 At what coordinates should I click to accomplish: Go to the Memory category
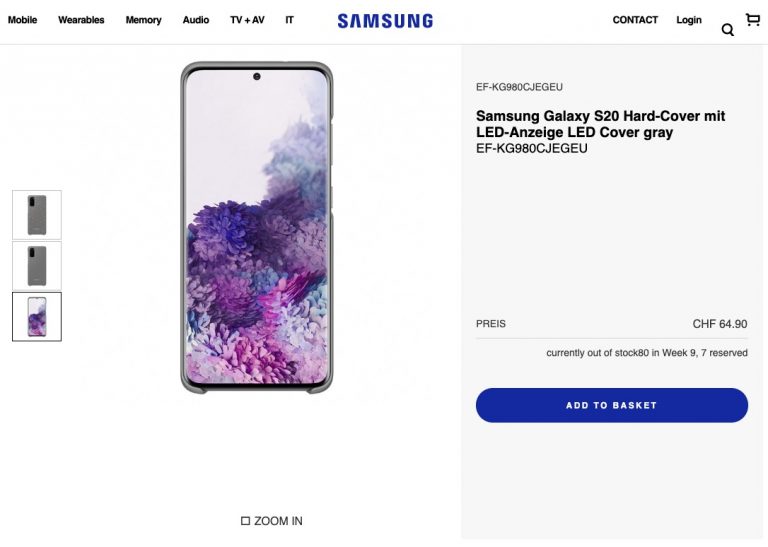click(143, 20)
